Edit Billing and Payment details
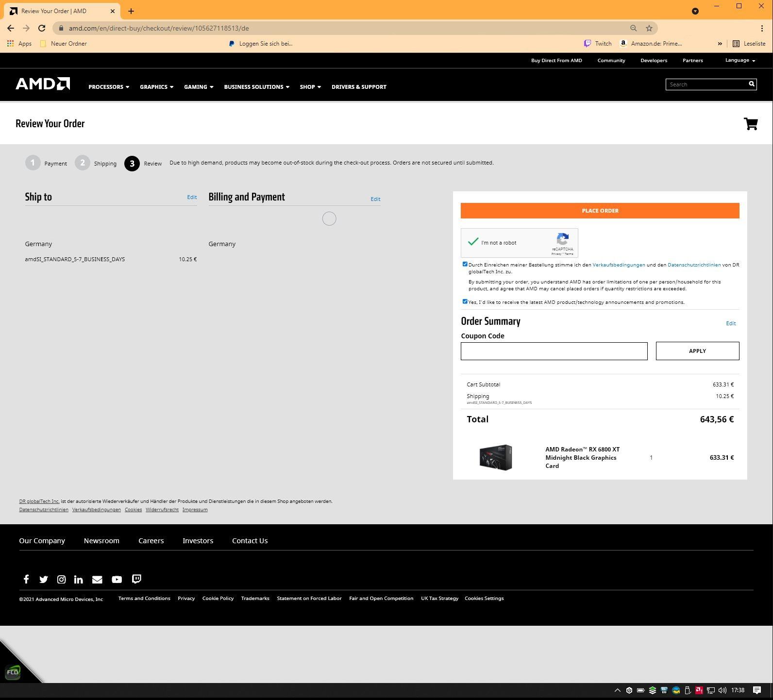Viewport: 773px width, 700px height. coord(375,199)
